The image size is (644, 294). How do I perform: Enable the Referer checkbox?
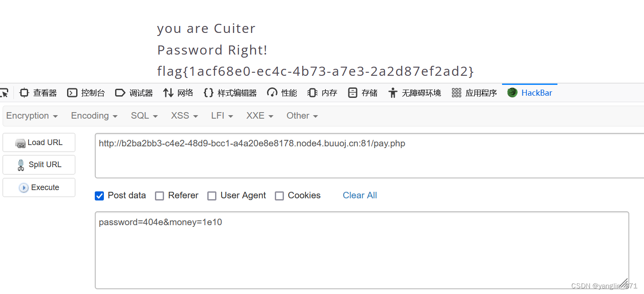(x=159, y=196)
